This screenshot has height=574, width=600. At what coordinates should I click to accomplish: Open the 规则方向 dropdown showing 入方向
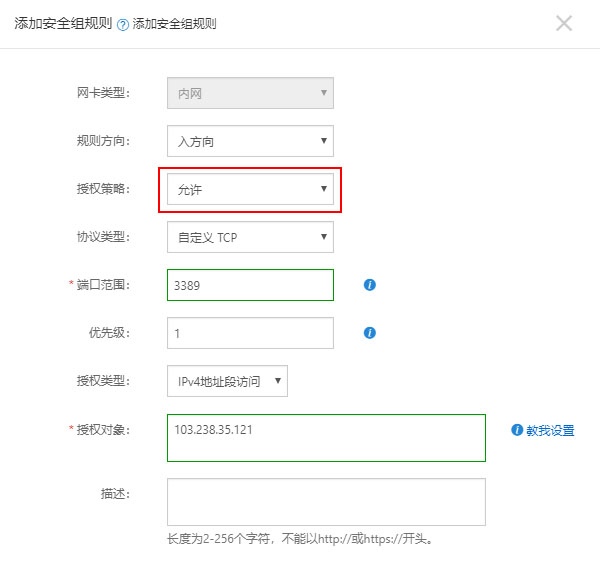pyautogui.click(x=250, y=141)
